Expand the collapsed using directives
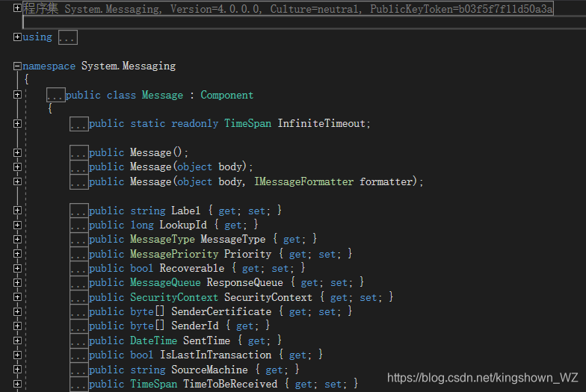The image size is (586, 392). coord(17,37)
